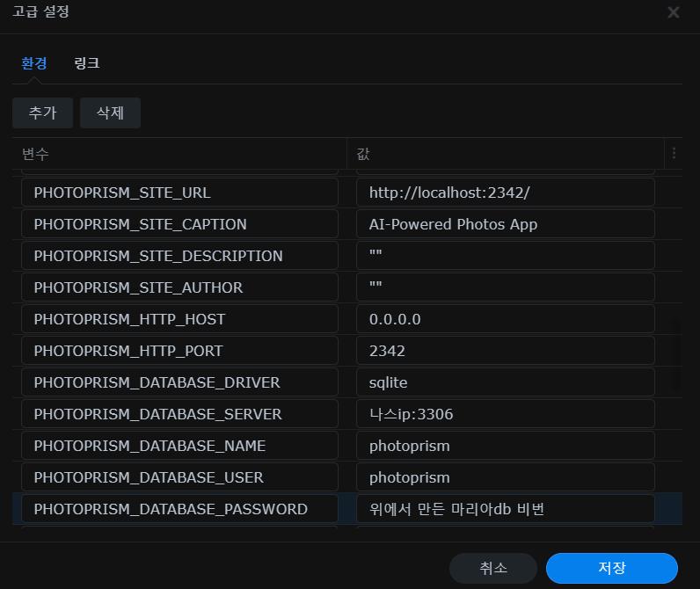Click the PHOTOPRISM_DATABASE_USER variable name field
The width and height of the screenshot is (700, 589).
pyautogui.click(x=179, y=477)
